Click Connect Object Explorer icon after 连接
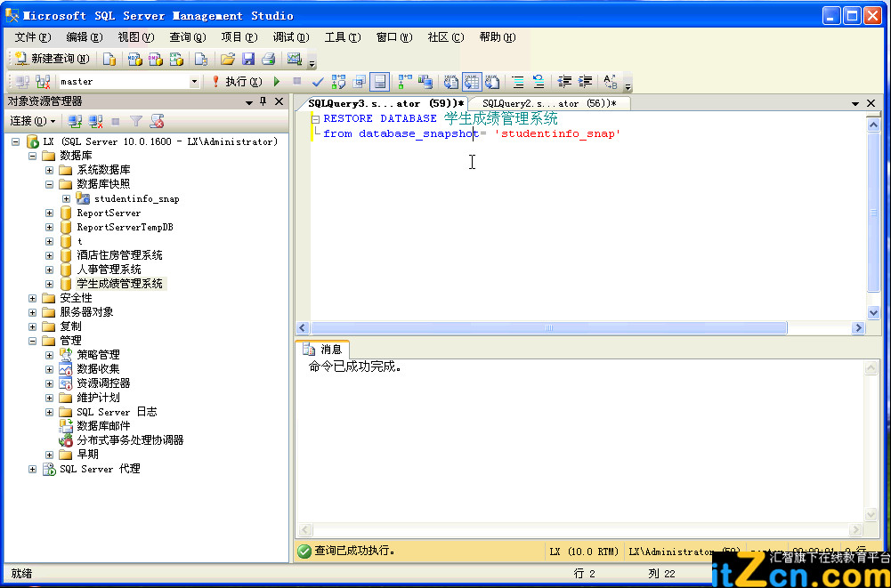Viewport: 891px width, 588px height. pos(75,121)
